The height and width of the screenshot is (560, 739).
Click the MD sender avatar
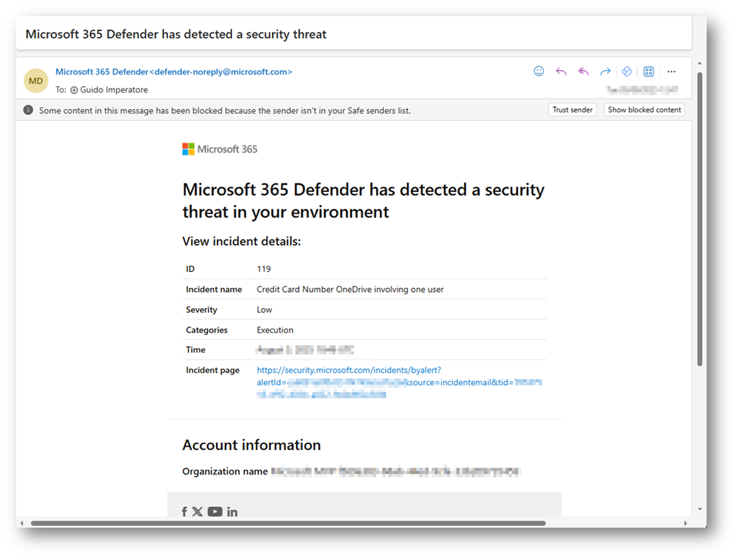tap(36, 81)
